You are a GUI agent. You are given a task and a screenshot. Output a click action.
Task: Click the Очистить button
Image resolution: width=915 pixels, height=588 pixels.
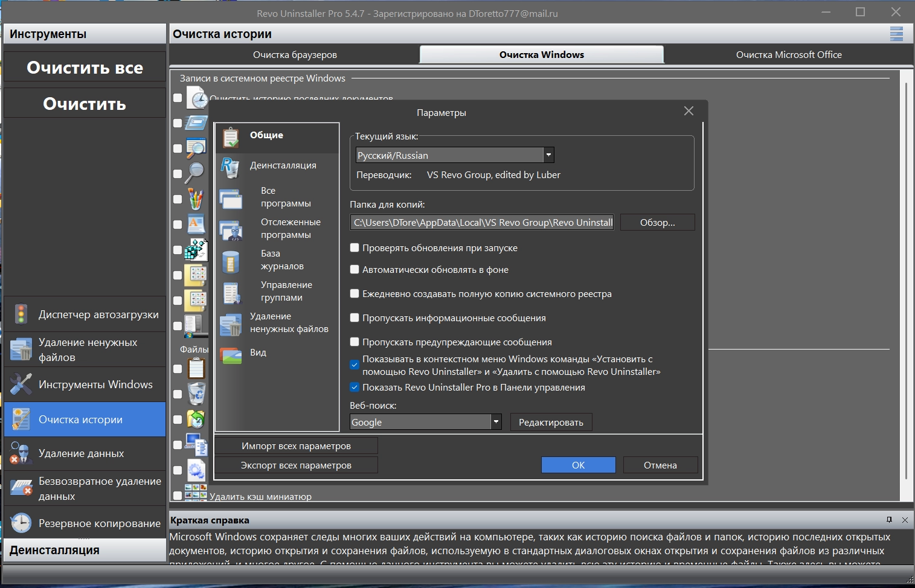tap(85, 104)
